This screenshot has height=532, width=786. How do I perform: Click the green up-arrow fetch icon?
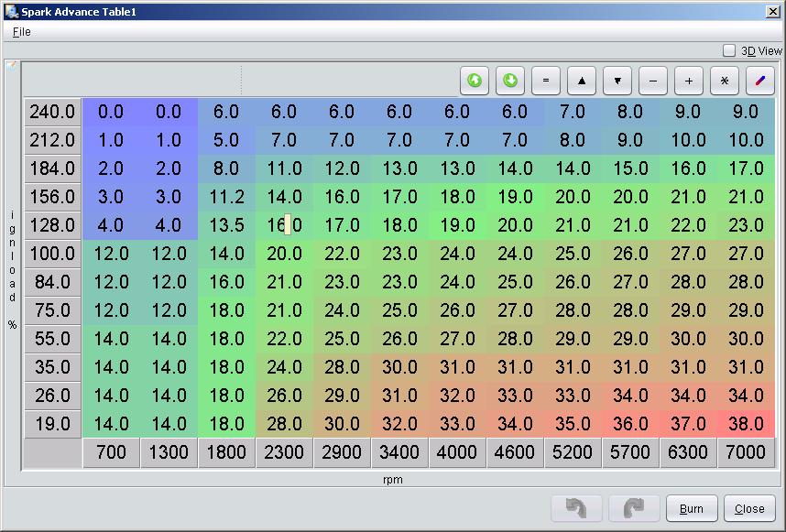click(475, 81)
